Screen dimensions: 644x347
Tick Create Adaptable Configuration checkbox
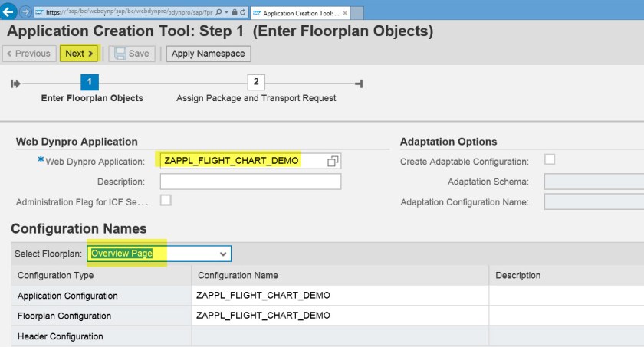coord(550,160)
